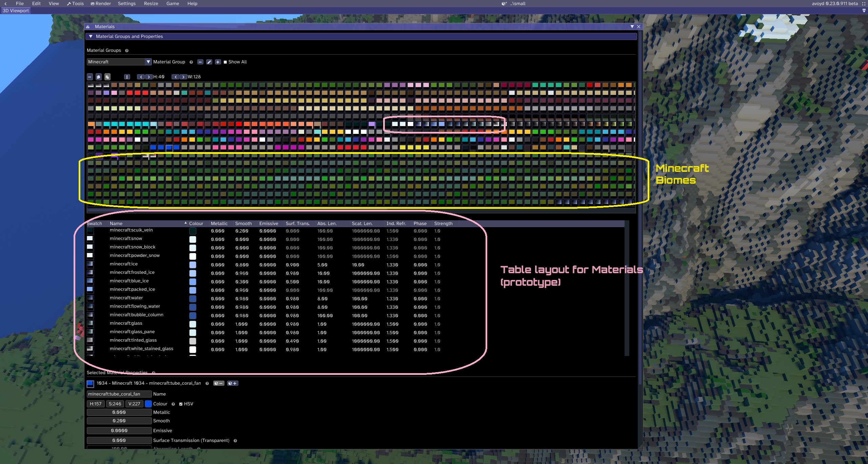Click add material cube plus icon
Screen dimensions: 868x464
pyautogui.click(x=233, y=383)
